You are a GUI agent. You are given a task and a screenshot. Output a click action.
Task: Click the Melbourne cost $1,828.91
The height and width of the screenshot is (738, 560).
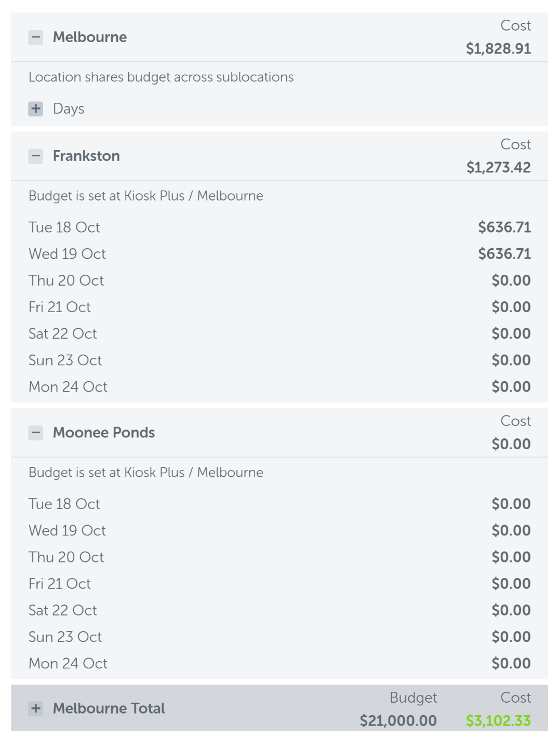(x=498, y=49)
